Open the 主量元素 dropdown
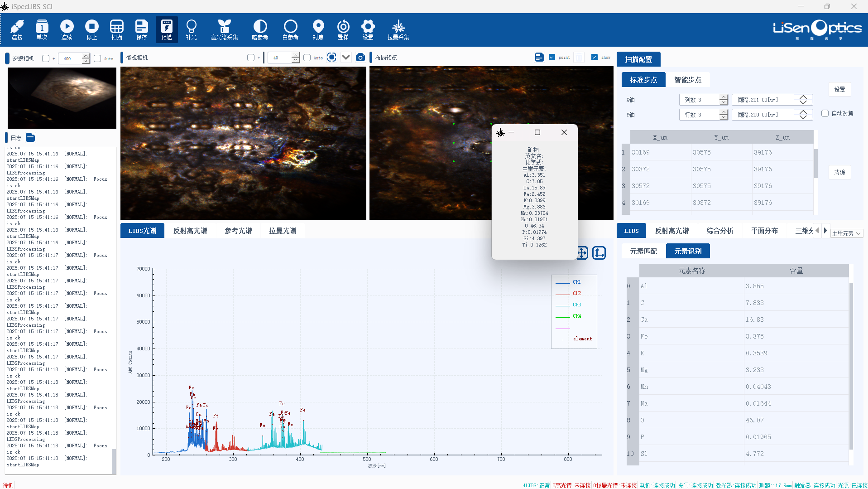This screenshot has width=868, height=489. 846,233
